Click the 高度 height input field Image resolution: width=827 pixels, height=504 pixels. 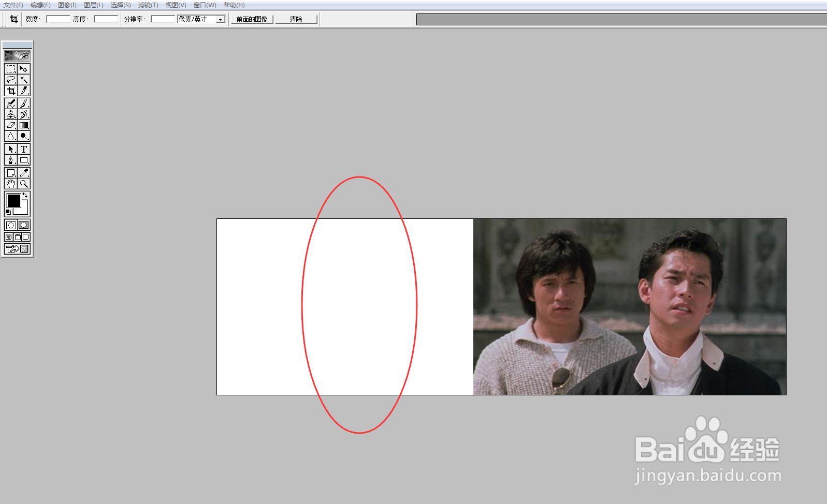coord(106,19)
